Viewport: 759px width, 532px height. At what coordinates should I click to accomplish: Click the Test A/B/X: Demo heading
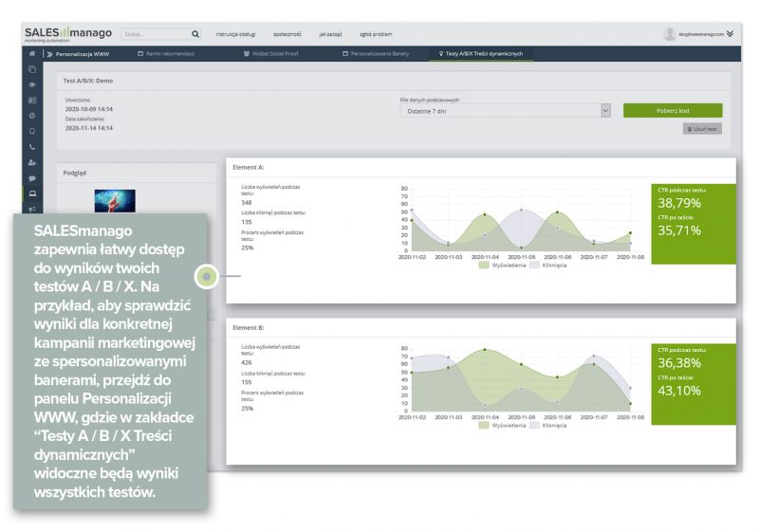point(88,81)
